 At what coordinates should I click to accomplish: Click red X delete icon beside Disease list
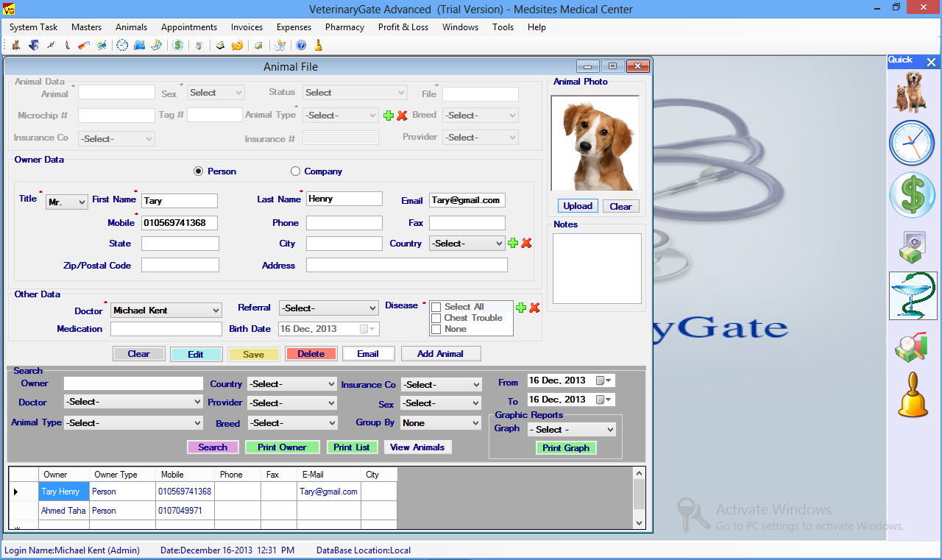click(x=534, y=308)
